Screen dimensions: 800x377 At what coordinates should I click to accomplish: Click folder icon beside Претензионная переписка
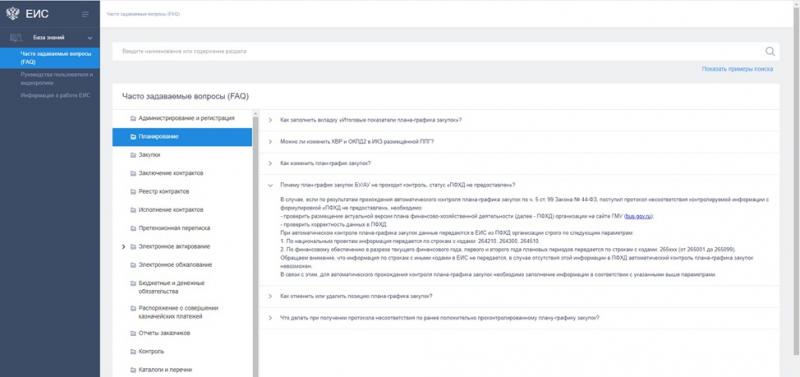pos(133,229)
